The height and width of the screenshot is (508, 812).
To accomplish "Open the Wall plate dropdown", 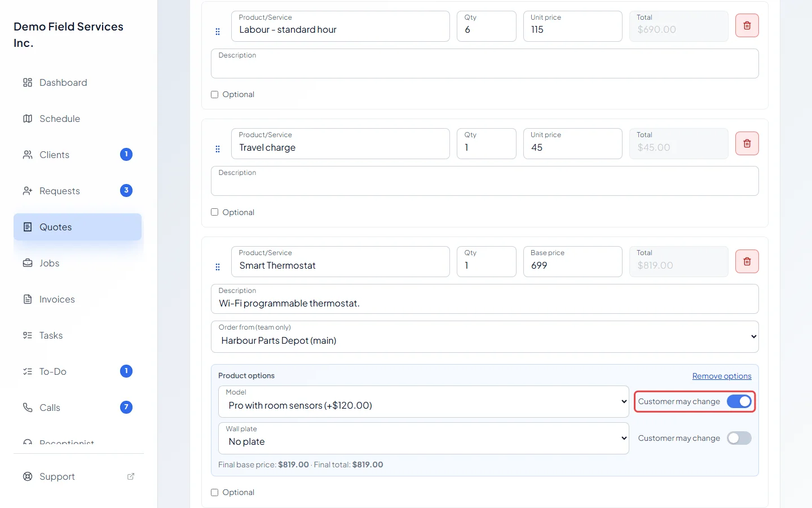I will click(423, 438).
